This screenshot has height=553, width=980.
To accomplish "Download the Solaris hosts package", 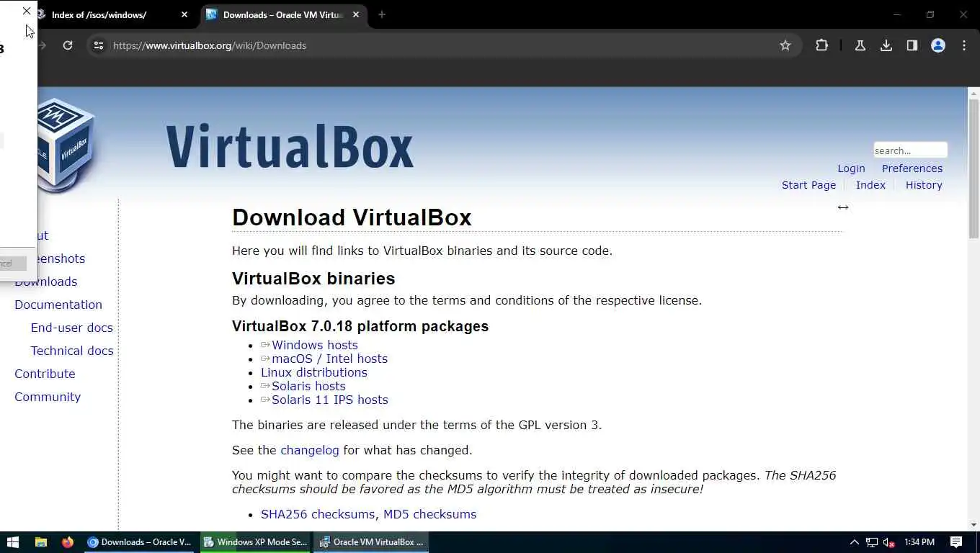I will (x=308, y=386).
